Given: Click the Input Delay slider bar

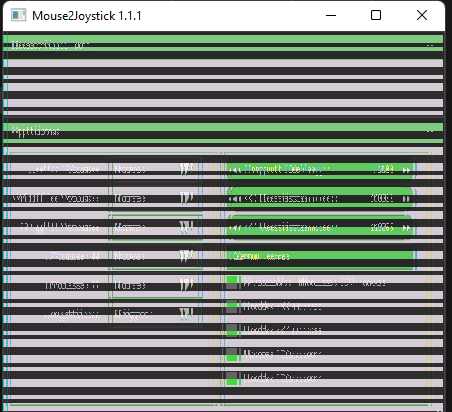Looking at the screenshot, I should click(x=321, y=170).
